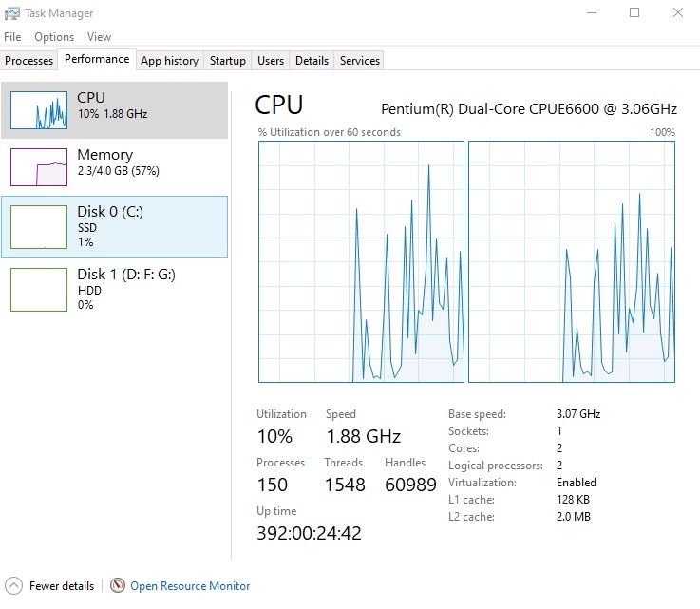Screen dimensions: 700x609
Task: Open the Users tab
Action: pyautogui.click(x=271, y=61)
